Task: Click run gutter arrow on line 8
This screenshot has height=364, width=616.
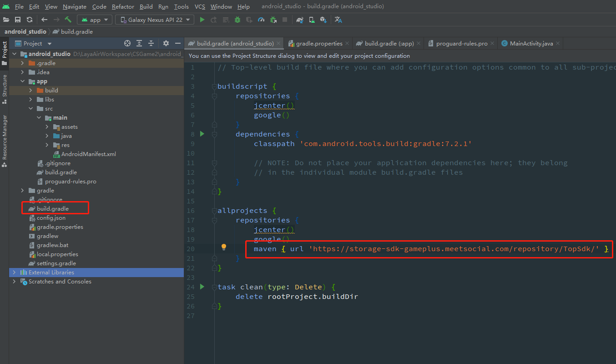Action: 202,134
